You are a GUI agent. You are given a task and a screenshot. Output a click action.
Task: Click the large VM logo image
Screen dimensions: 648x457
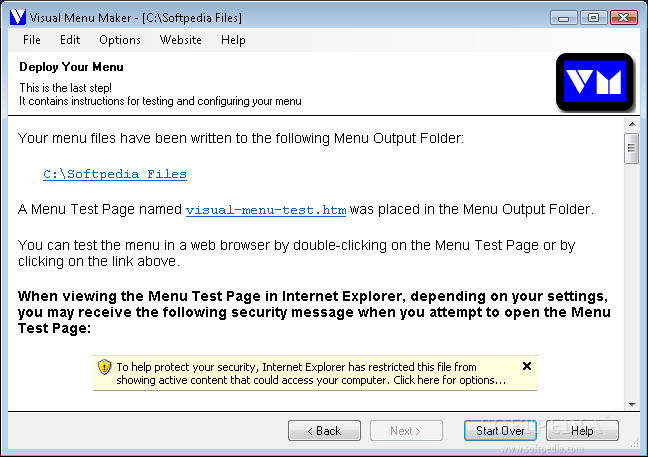click(x=595, y=82)
